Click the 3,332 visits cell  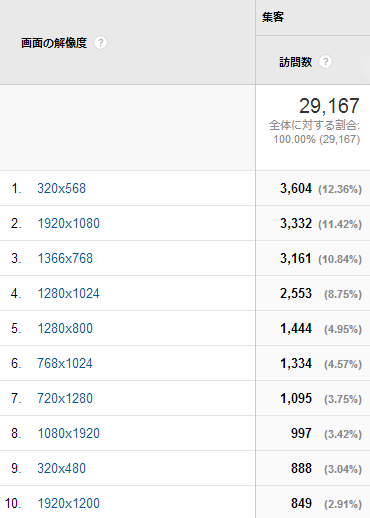[296, 224]
